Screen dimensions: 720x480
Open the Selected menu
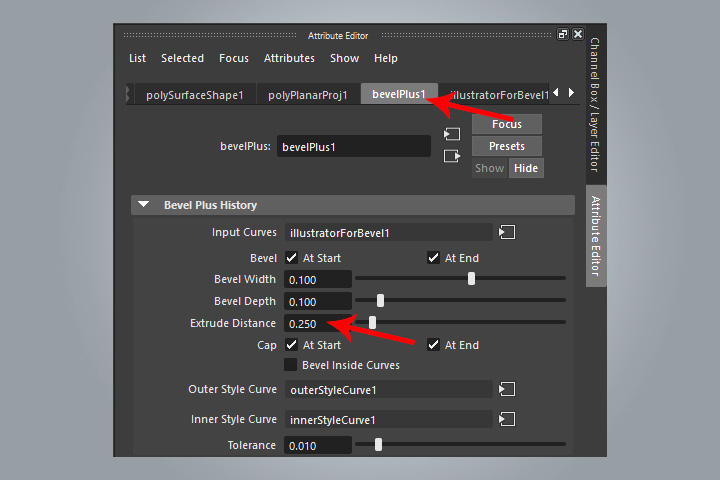tap(182, 58)
